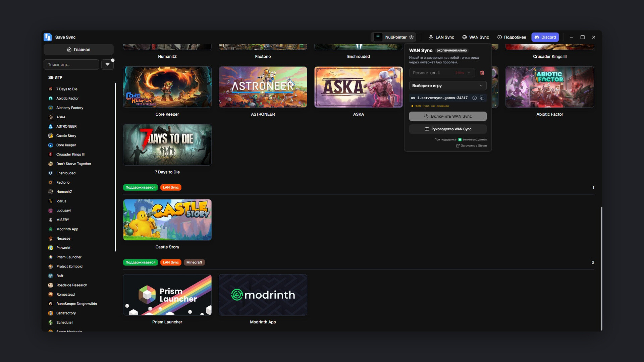Viewport: 644px width, 362px height.
Task: Click the Roadside Research sidebar icon
Action: click(x=51, y=285)
